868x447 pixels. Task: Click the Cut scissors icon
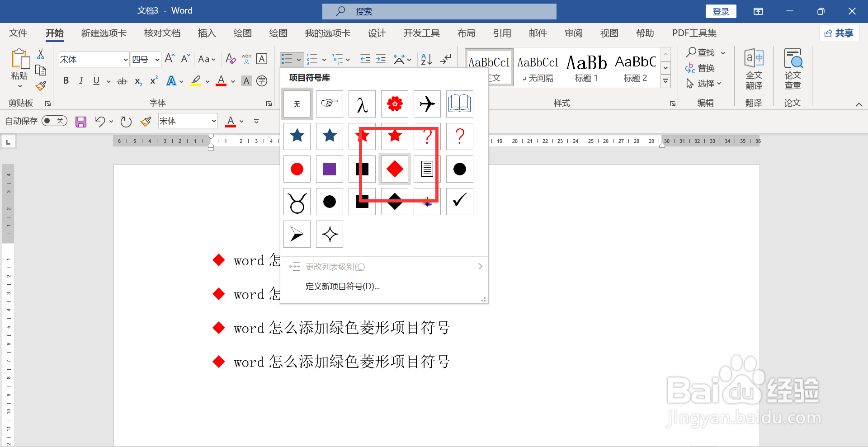point(41,54)
